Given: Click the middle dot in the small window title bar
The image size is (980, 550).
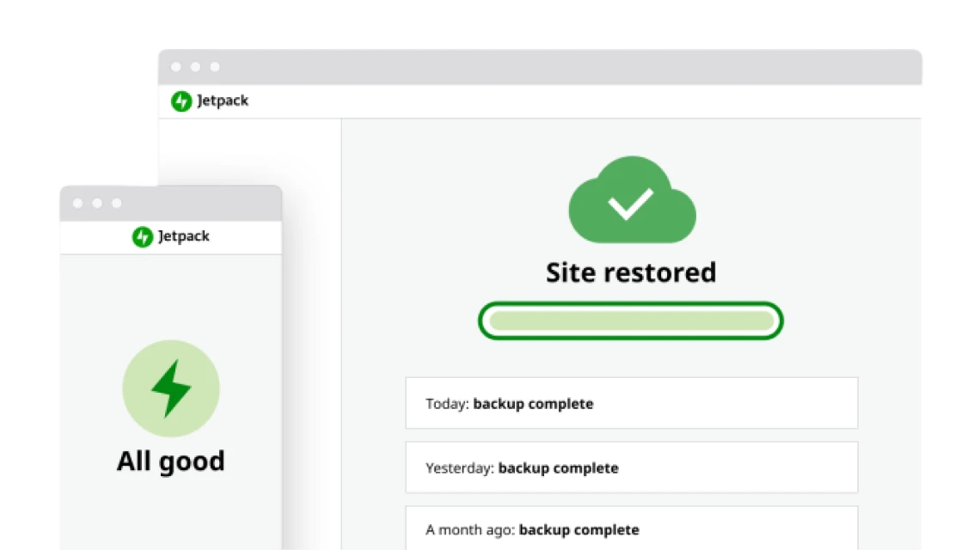Looking at the screenshot, I should click(x=97, y=204).
